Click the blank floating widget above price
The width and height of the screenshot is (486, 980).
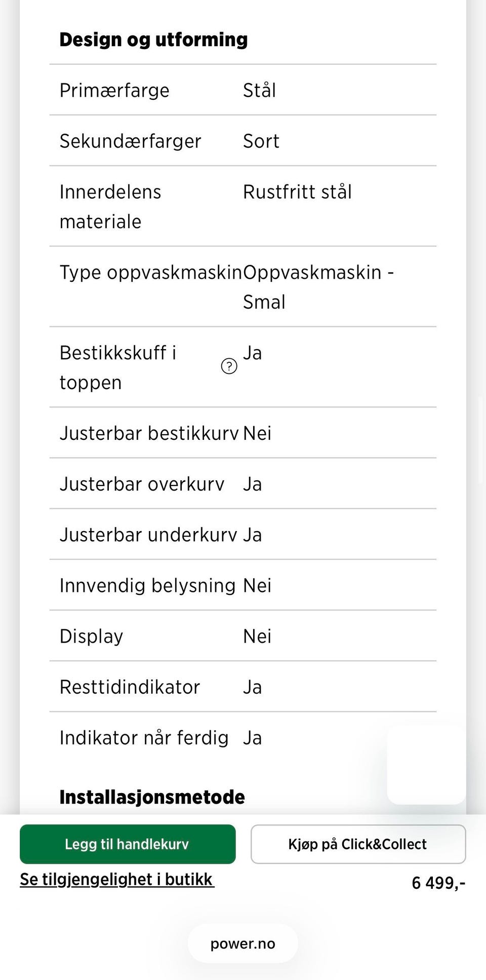tap(426, 764)
